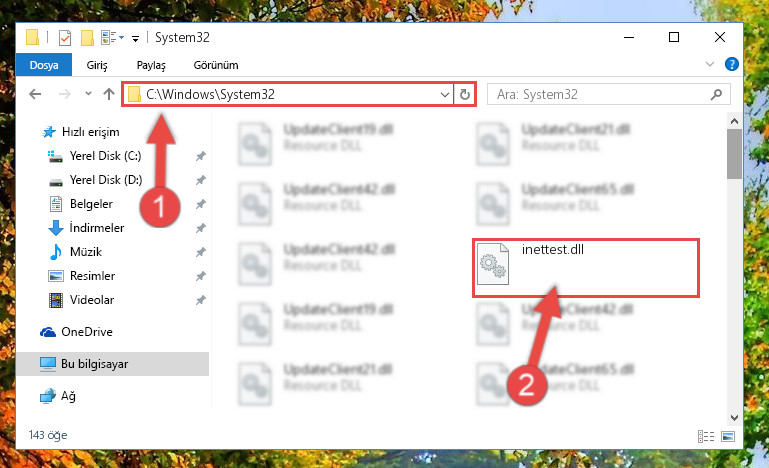
Task: Unpin Belgeler using its pin icon
Action: [201, 204]
